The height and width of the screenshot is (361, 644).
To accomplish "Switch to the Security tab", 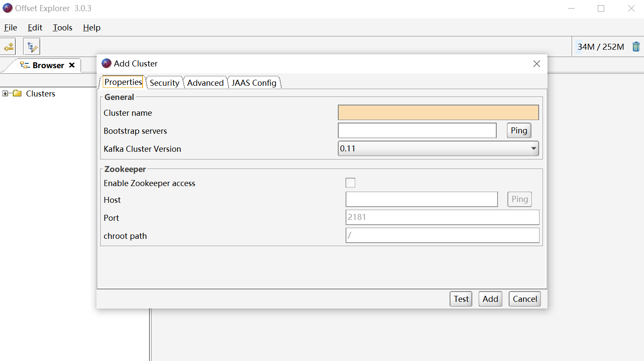I will [x=164, y=83].
